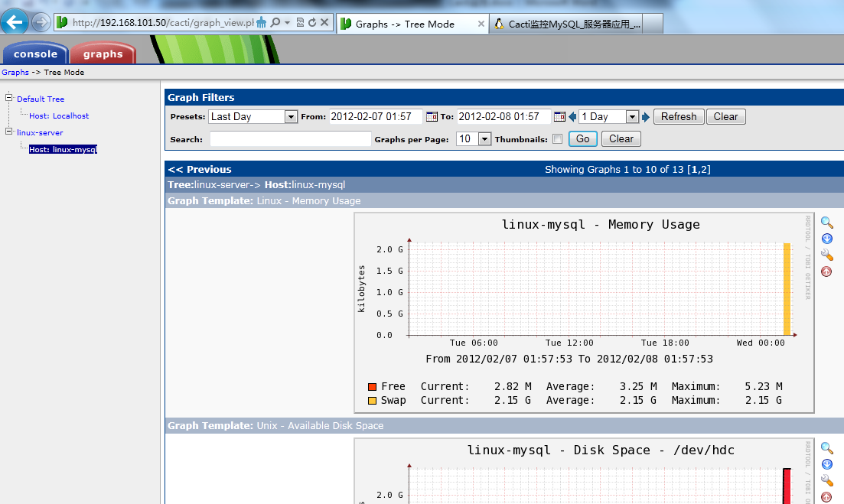The height and width of the screenshot is (504, 844).
Task: Click the To date field
Action: tap(503, 117)
